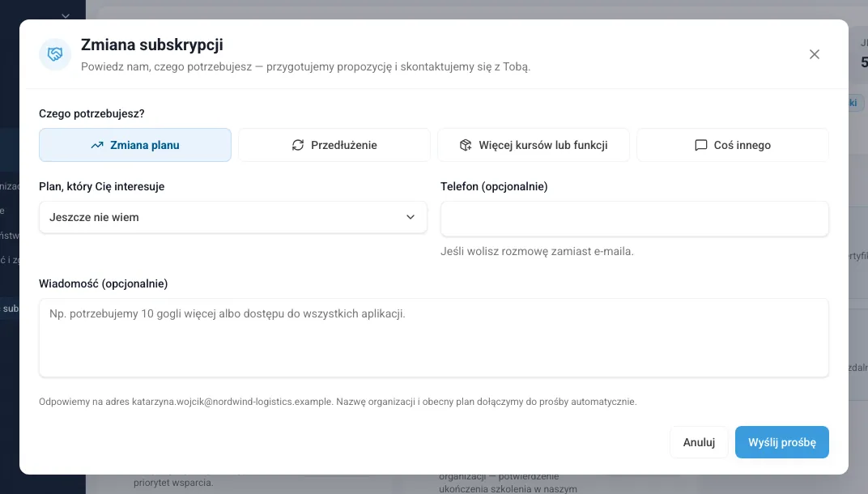The width and height of the screenshot is (868, 494).
Task: Click the Czego potrzebujesz? label
Action: [91, 113]
